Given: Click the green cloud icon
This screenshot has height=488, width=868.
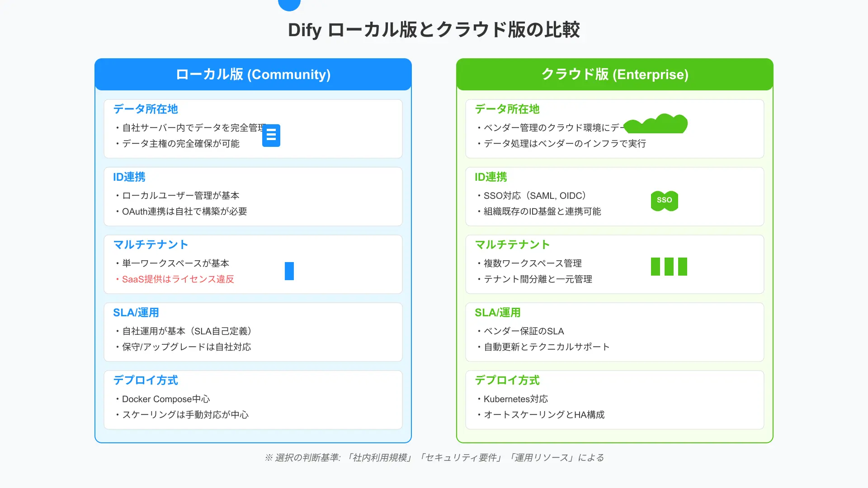Looking at the screenshot, I should (656, 123).
